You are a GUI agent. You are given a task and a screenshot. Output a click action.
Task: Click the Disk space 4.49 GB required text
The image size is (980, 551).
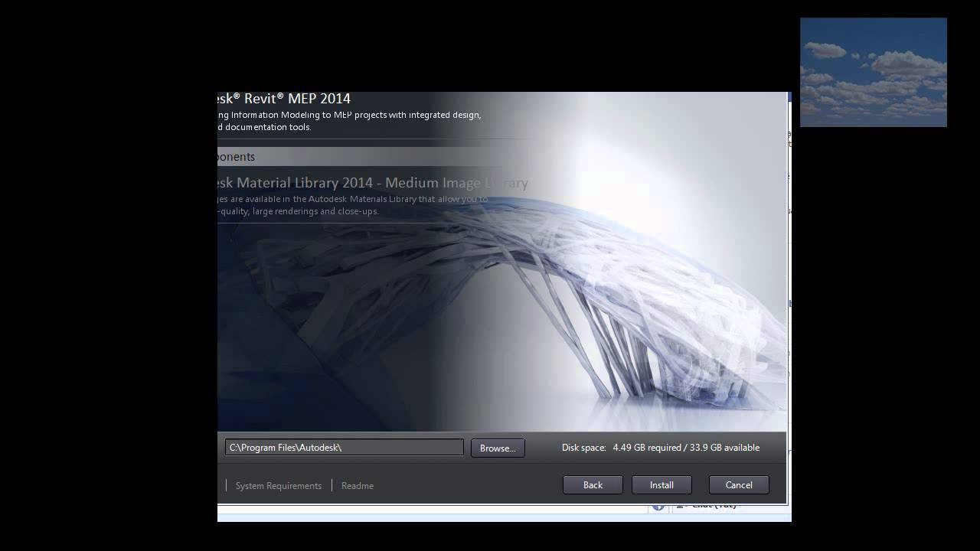click(x=661, y=447)
